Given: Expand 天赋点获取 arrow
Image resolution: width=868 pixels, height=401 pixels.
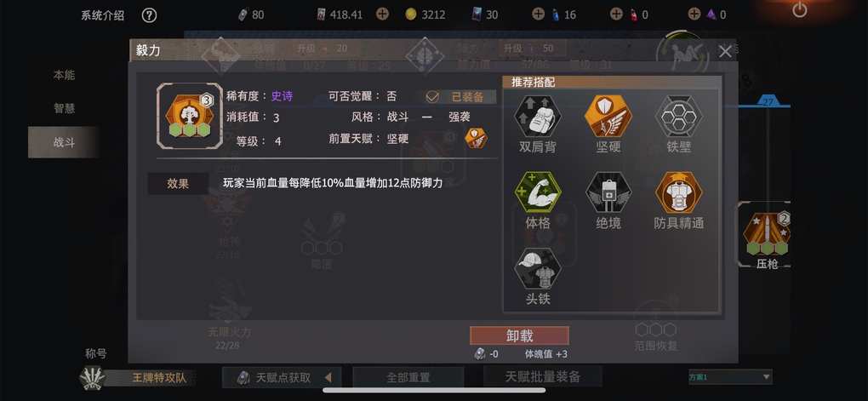Looking at the screenshot, I should (328, 378).
